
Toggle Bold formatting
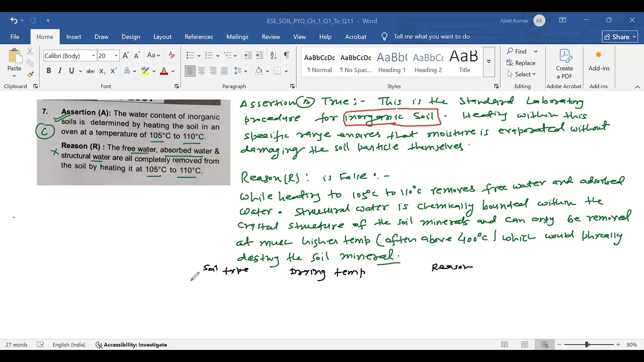[x=49, y=71]
